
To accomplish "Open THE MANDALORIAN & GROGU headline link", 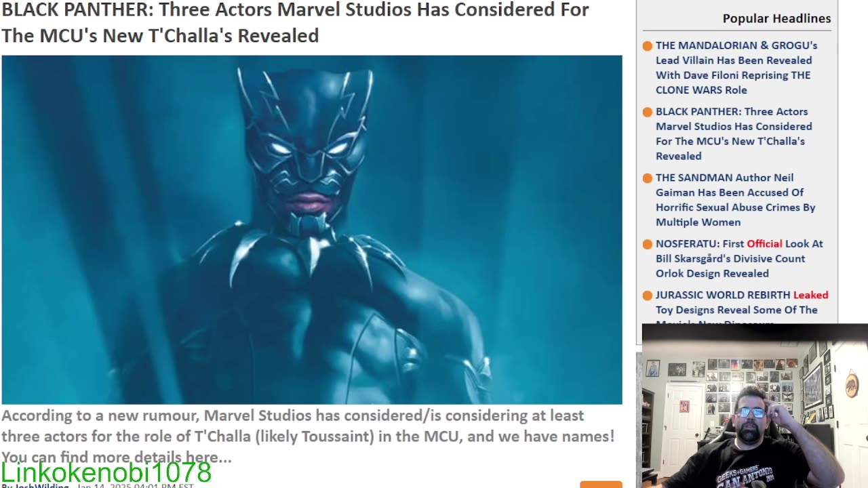I will [736, 68].
